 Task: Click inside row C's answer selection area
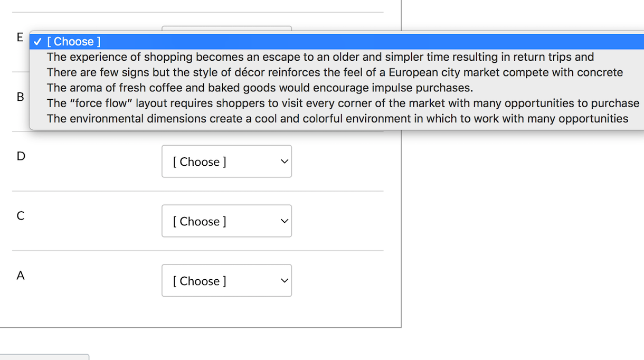pos(226,221)
